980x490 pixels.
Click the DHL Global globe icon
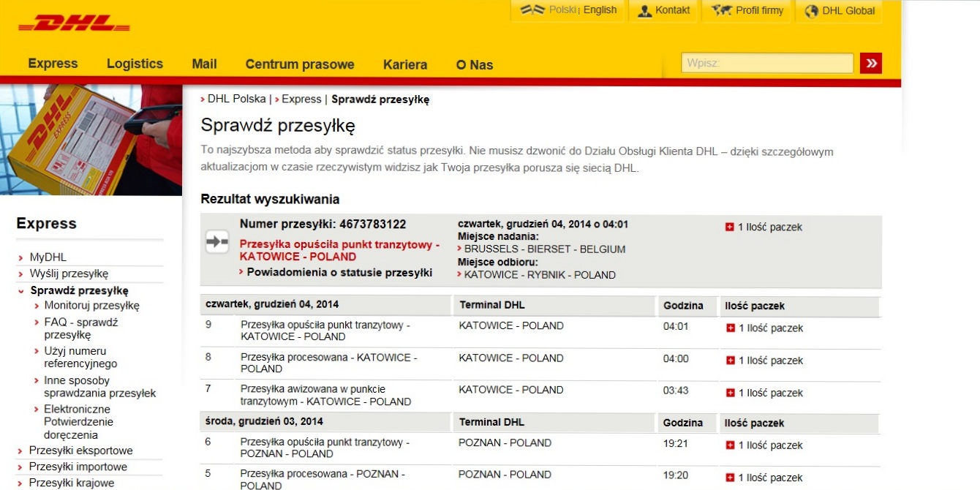click(810, 11)
